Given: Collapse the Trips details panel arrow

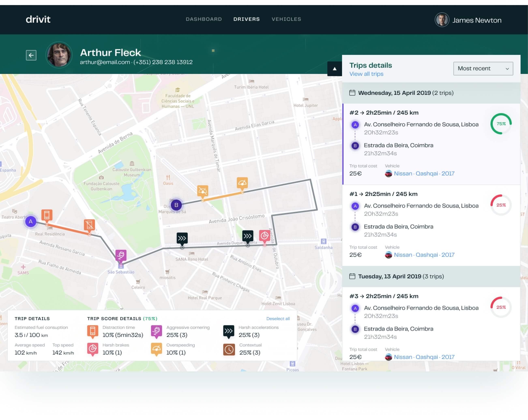Looking at the screenshot, I should (x=335, y=69).
